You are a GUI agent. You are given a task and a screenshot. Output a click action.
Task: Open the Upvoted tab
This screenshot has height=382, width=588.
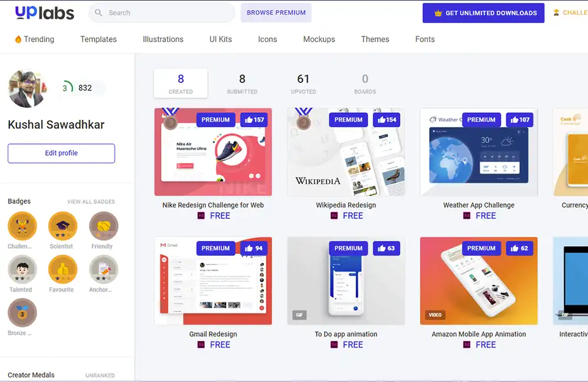[303, 83]
